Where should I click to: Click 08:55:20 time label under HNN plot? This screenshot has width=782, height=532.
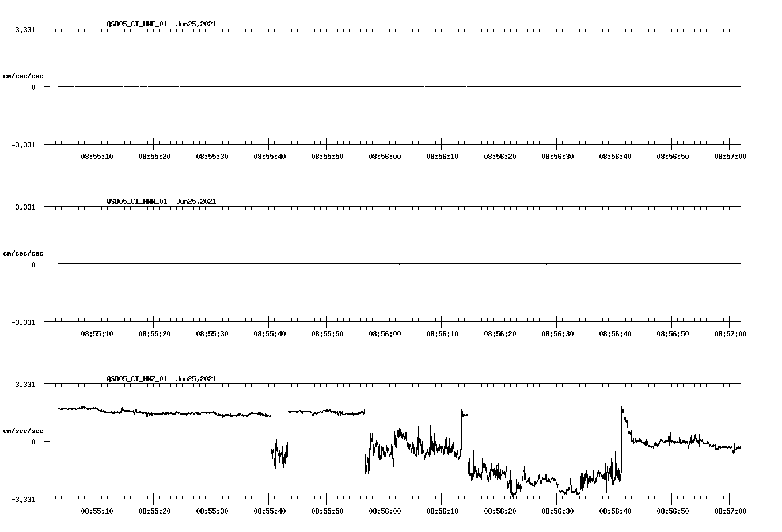click(x=154, y=333)
